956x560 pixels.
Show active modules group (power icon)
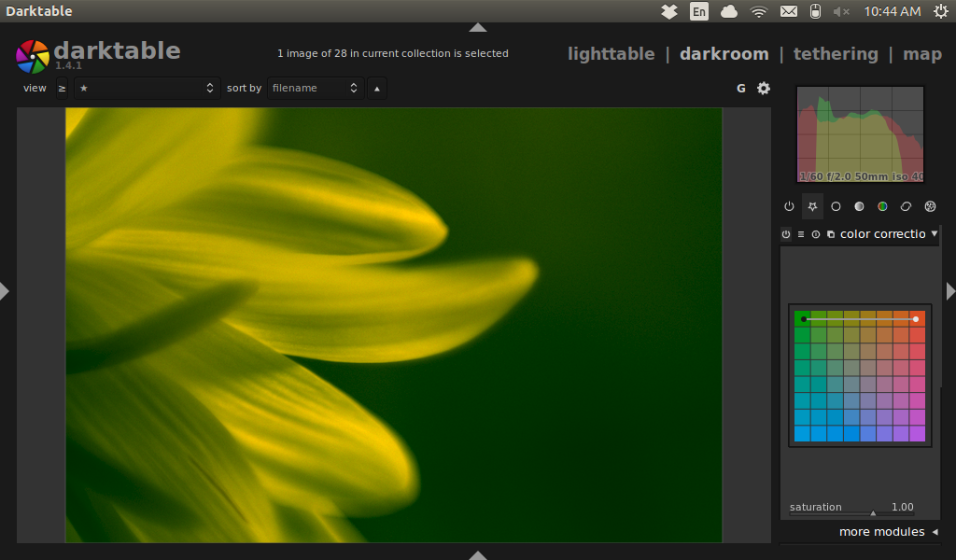[789, 206]
